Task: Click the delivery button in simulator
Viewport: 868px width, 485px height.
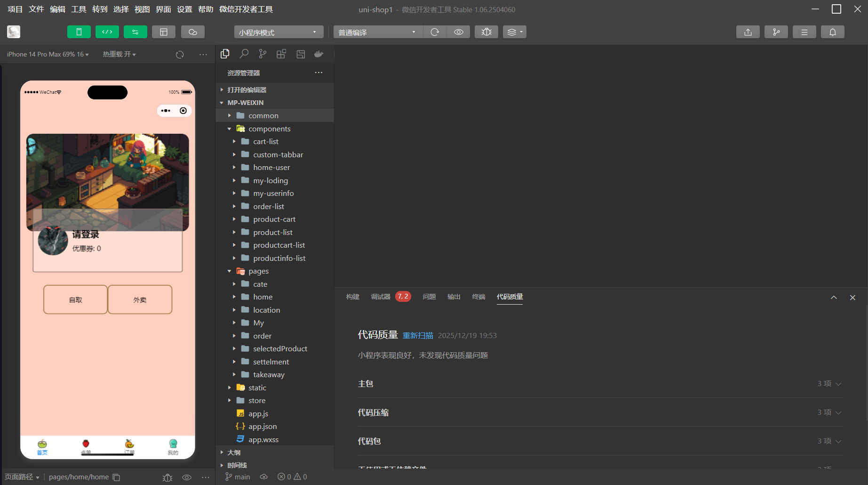Action: pos(140,299)
